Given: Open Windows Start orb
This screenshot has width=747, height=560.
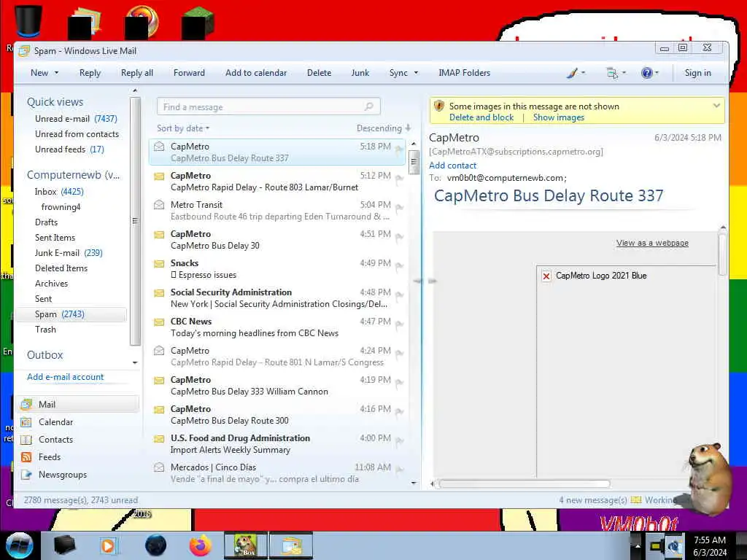Looking at the screenshot, I should [20, 545].
